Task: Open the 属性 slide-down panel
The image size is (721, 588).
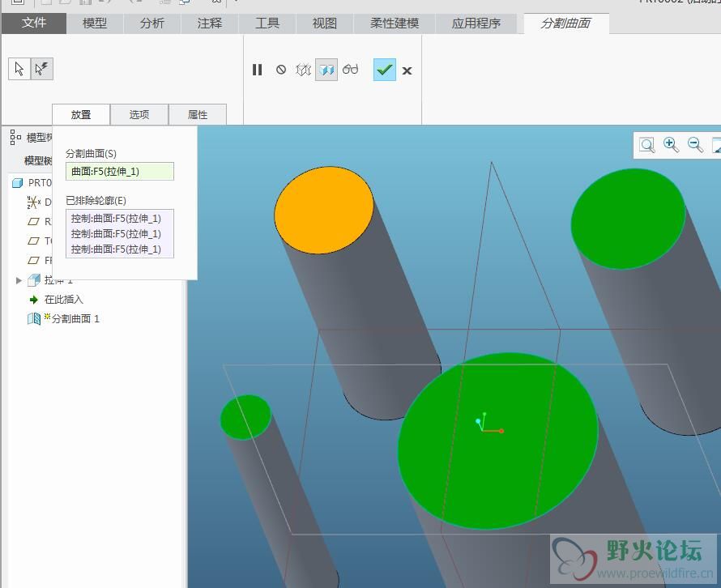Action: [x=198, y=114]
